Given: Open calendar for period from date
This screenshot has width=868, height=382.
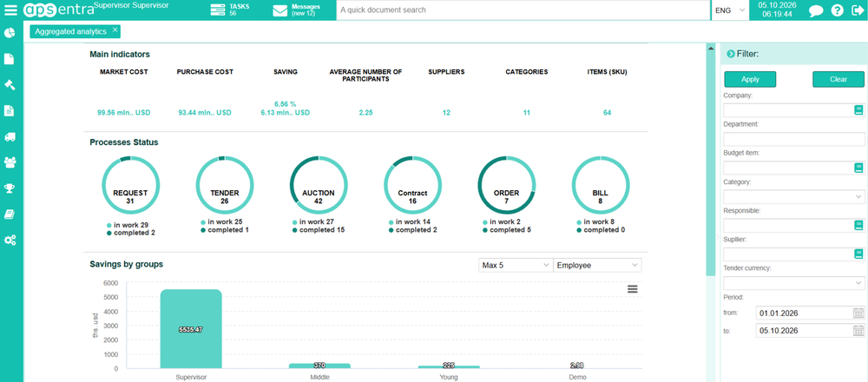Looking at the screenshot, I should click(858, 313).
